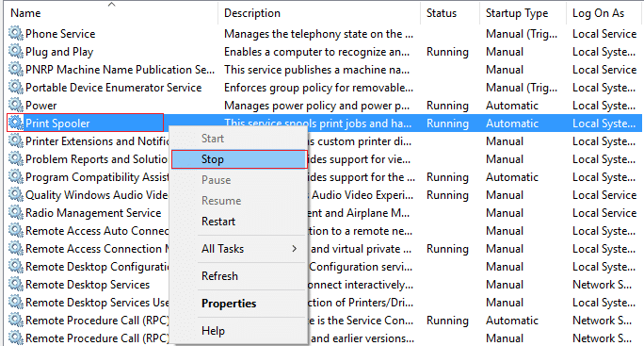Select the Portable Device Enumerator Service icon

pyautogui.click(x=16, y=88)
